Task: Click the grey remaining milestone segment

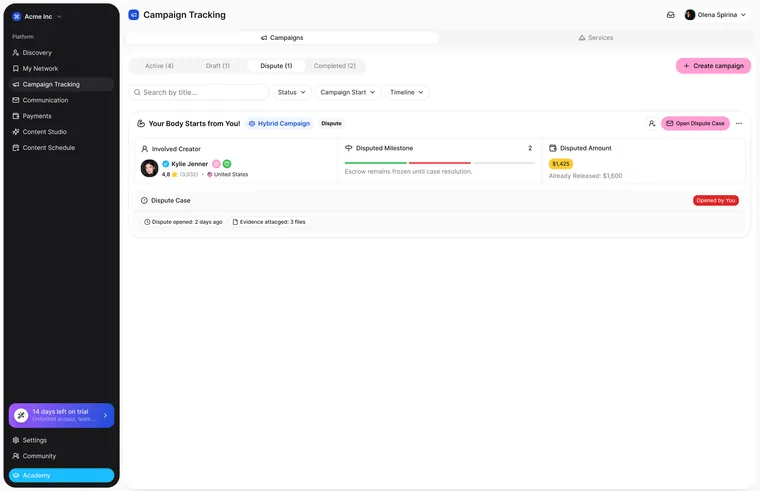Action: pos(504,163)
